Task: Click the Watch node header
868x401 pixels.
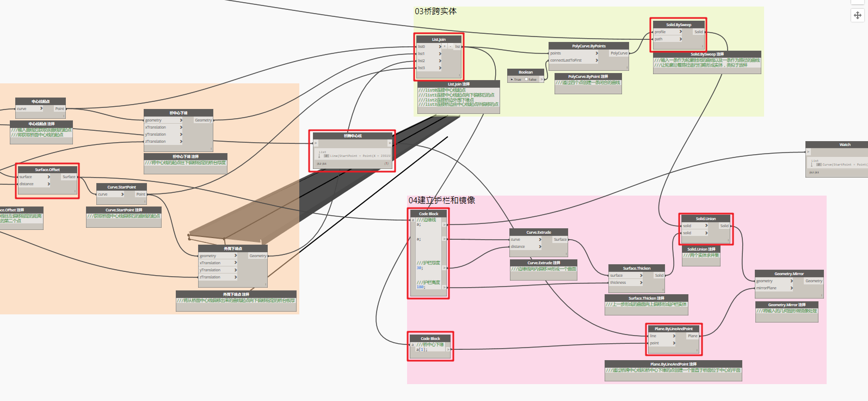Action: 837,145
